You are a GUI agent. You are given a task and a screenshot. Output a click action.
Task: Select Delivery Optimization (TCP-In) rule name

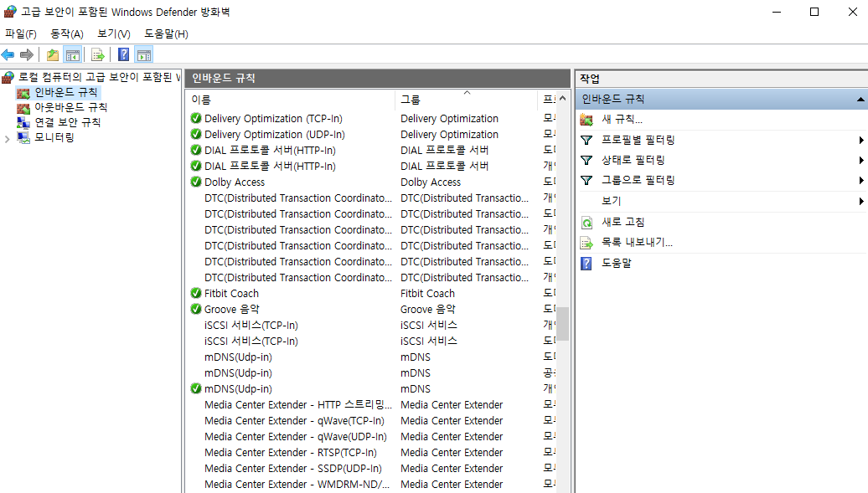[273, 118]
